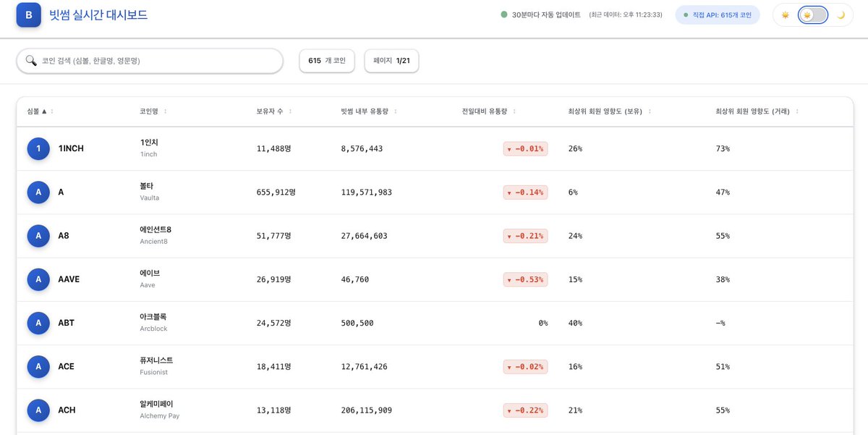Click the −0.53% change badge
The width and height of the screenshot is (868, 435).
coord(526,279)
